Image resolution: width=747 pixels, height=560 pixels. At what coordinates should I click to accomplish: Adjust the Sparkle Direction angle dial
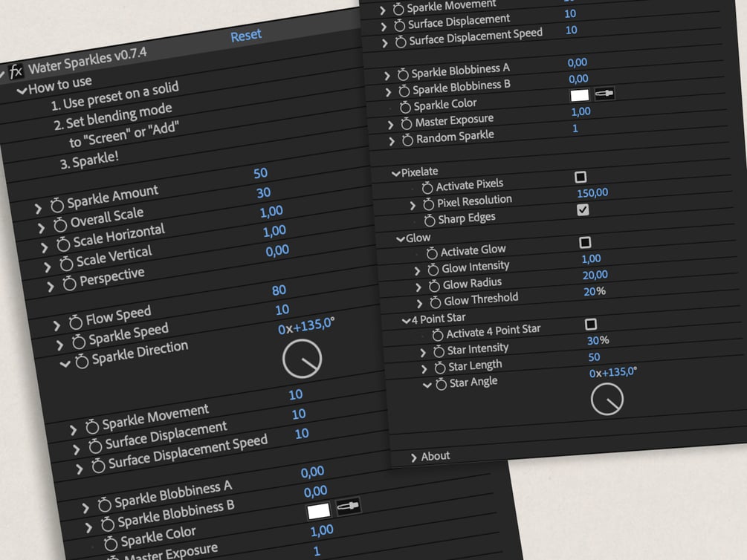(302, 359)
